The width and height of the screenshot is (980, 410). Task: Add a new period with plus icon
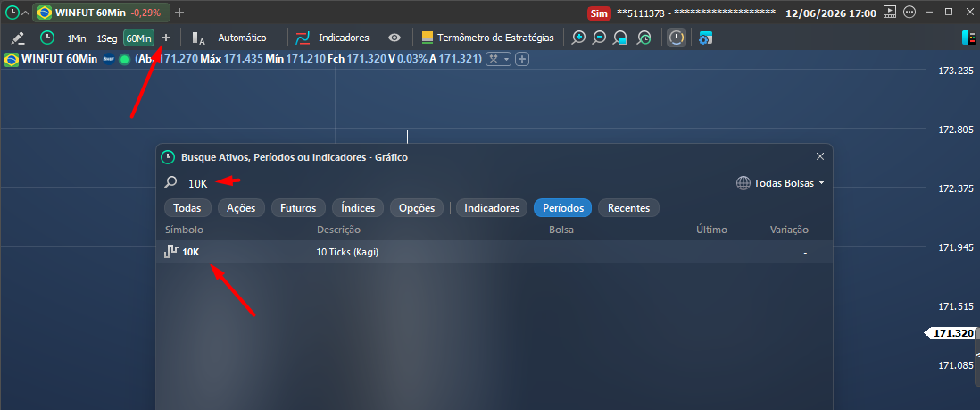point(166,38)
